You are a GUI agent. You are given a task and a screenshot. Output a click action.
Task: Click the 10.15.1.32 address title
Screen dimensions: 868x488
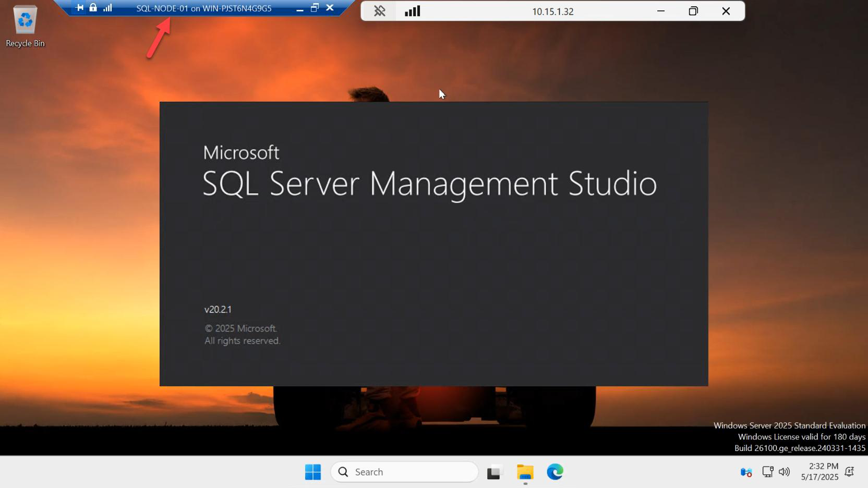coord(553,11)
